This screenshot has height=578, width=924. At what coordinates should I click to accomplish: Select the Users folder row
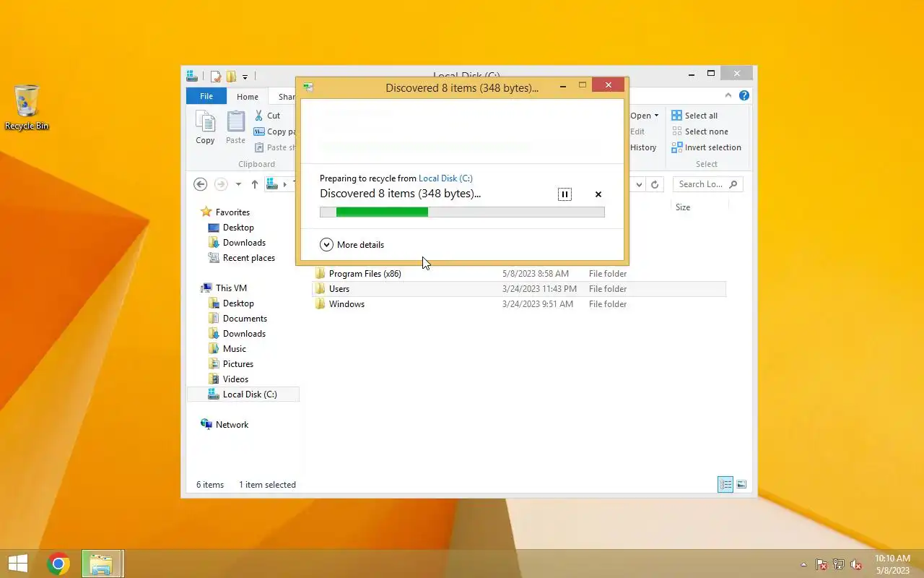tap(519, 289)
